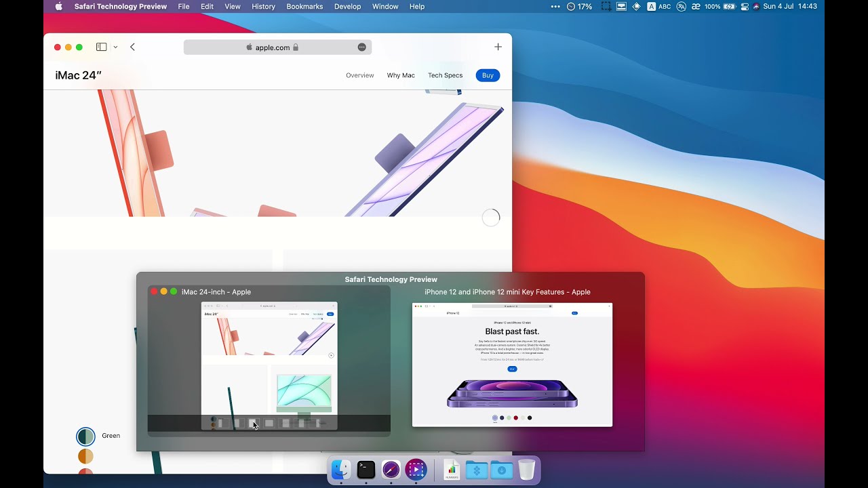Viewport: 868px width, 488px height.
Task: Open the Dropbox folder stack in the Dock
Action: [x=477, y=470]
